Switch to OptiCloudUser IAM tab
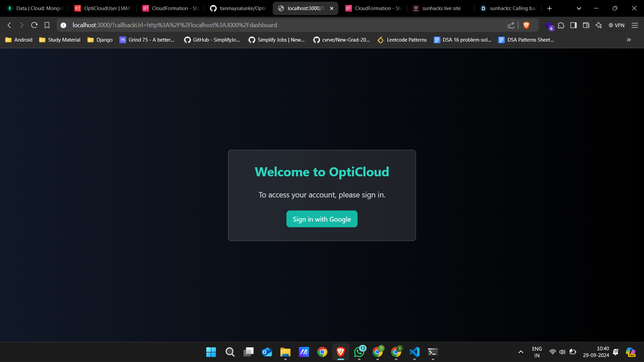The width and height of the screenshot is (644, 362). pyautogui.click(x=106, y=8)
